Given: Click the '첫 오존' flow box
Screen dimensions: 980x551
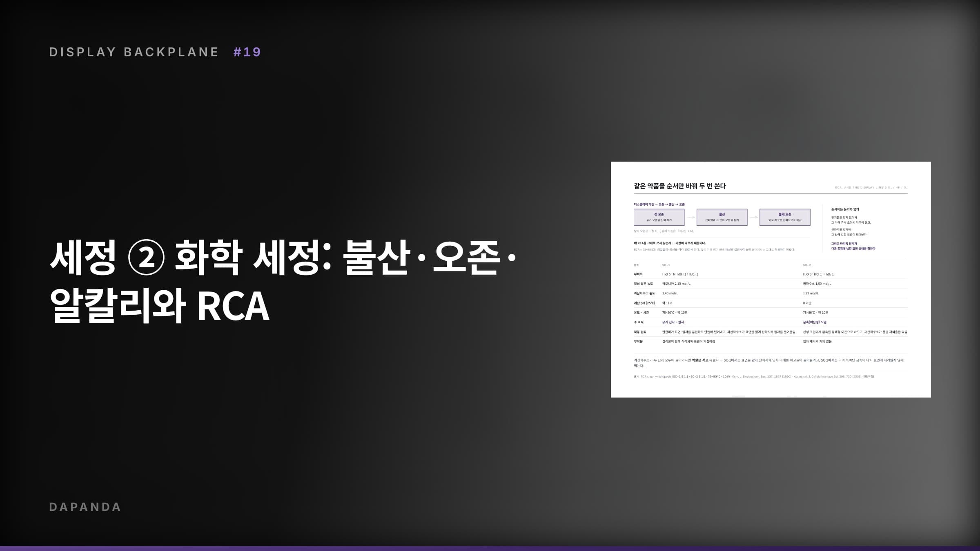Looking at the screenshot, I should (659, 217).
